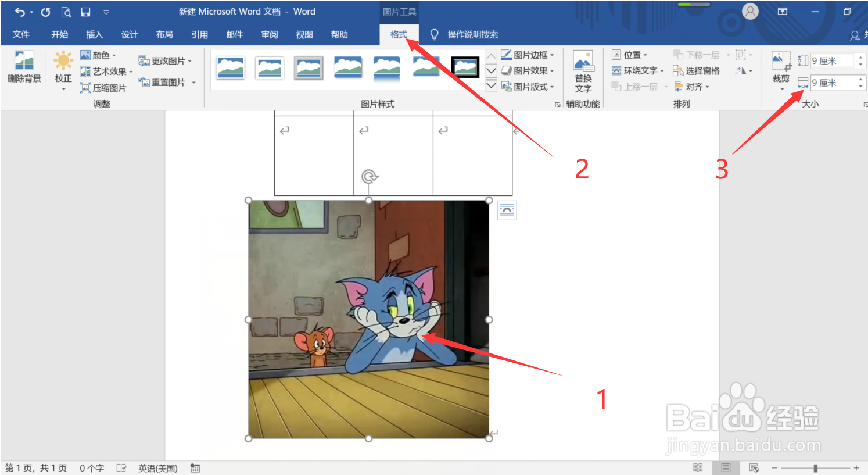Image resolution: width=868 pixels, height=475 pixels.
Task: Click 替换文字 alt text button
Action: pos(583,72)
